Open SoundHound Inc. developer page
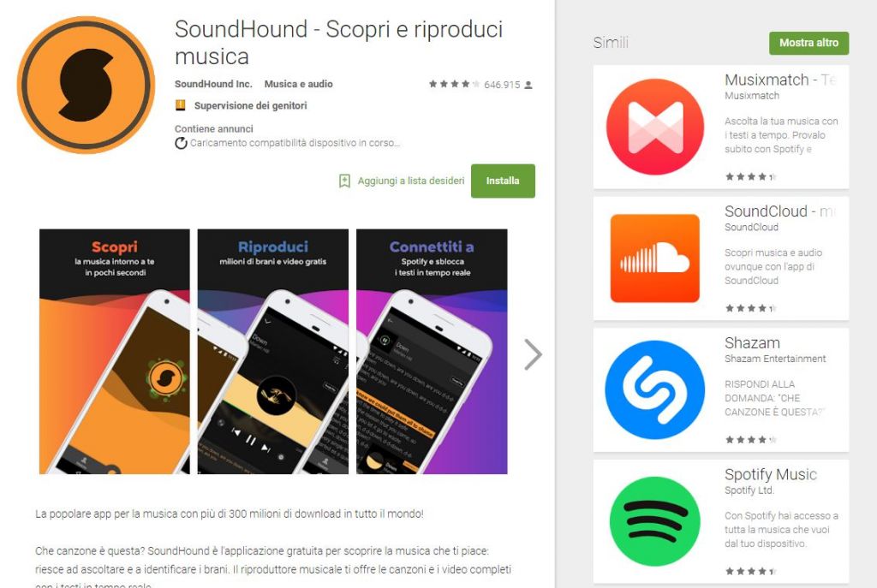The image size is (877, 588). pyautogui.click(x=213, y=84)
